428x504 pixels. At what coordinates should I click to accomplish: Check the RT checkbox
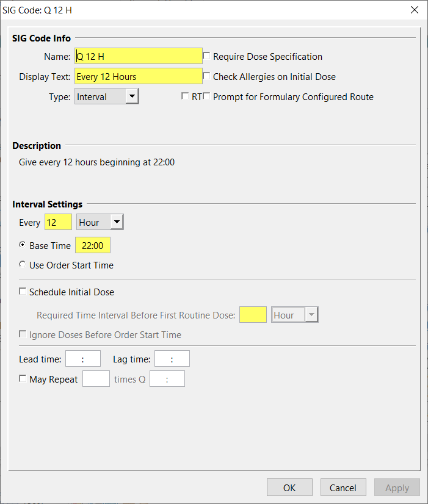click(185, 96)
